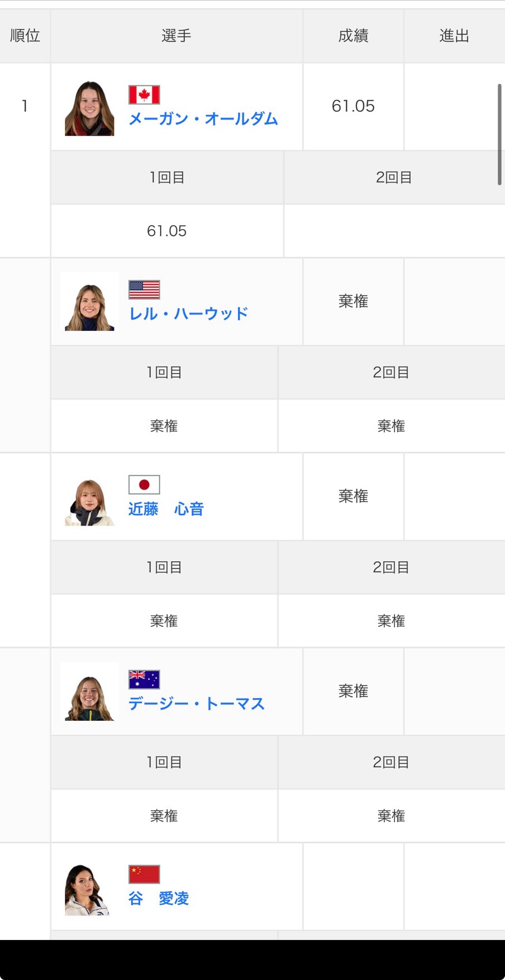
Task: Click the vertical scrollbar thumb
Action: coord(499,135)
